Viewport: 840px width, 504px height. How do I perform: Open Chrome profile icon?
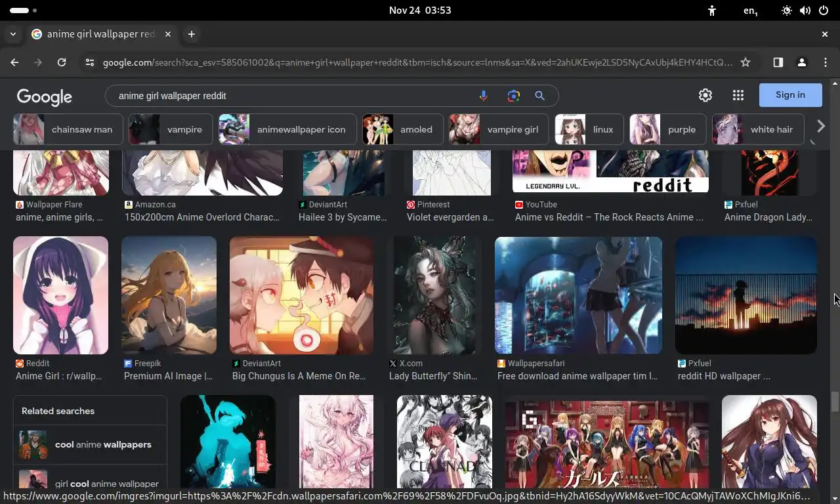801,62
